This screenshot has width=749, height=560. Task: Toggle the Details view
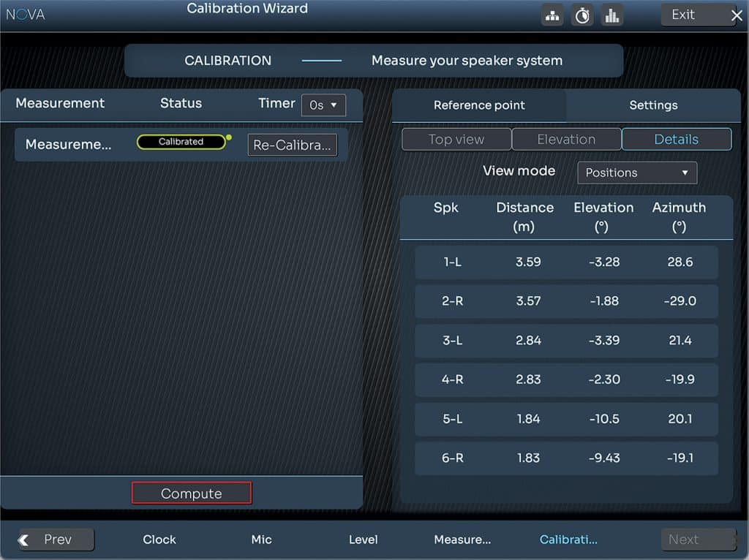677,140
